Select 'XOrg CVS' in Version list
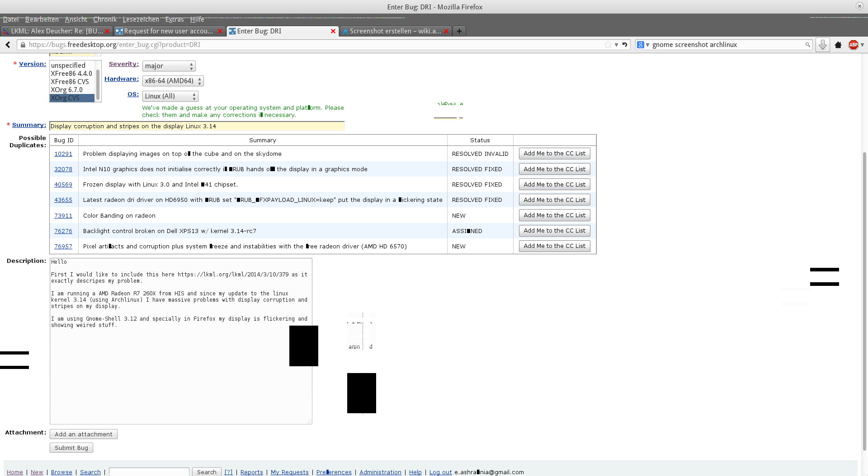Viewport: 868px width, 476px height. pos(72,98)
